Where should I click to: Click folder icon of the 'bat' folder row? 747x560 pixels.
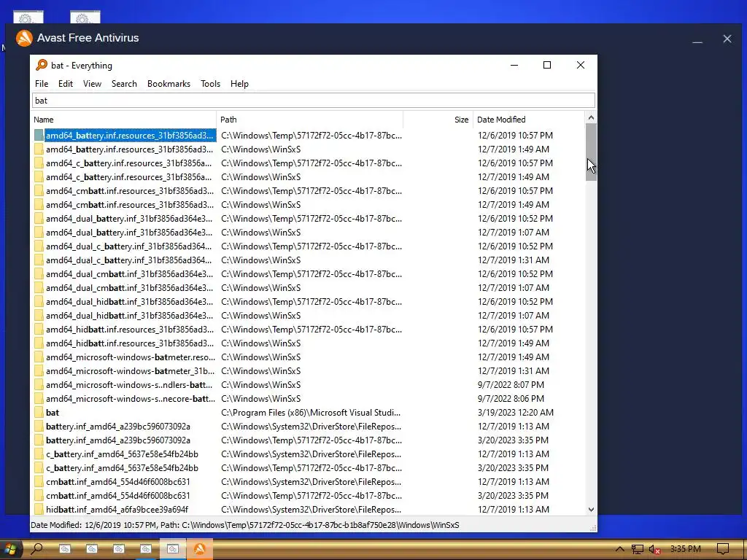coord(39,413)
